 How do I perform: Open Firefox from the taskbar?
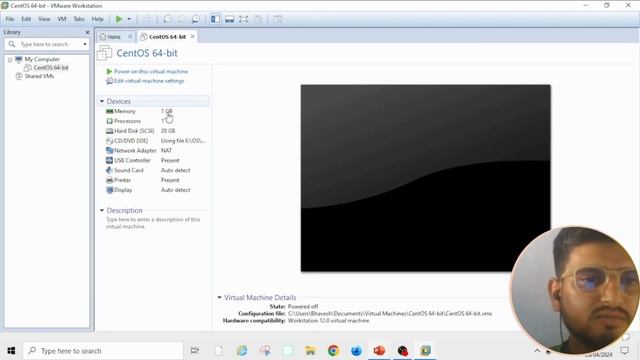tap(356, 351)
